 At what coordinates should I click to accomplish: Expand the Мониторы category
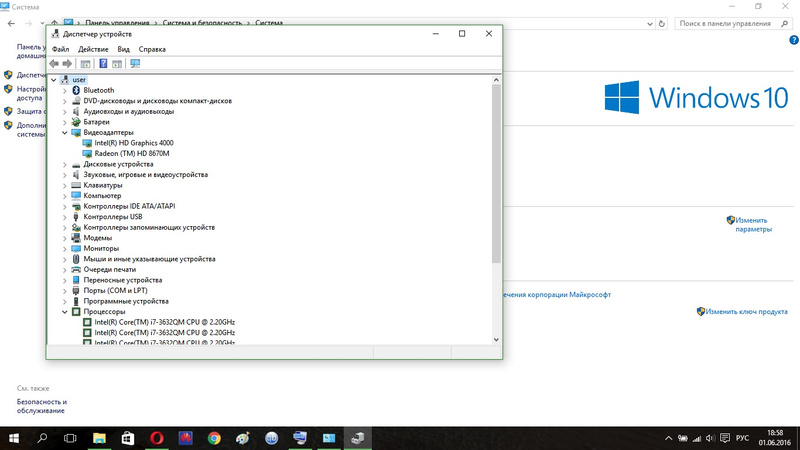(x=65, y=248)
